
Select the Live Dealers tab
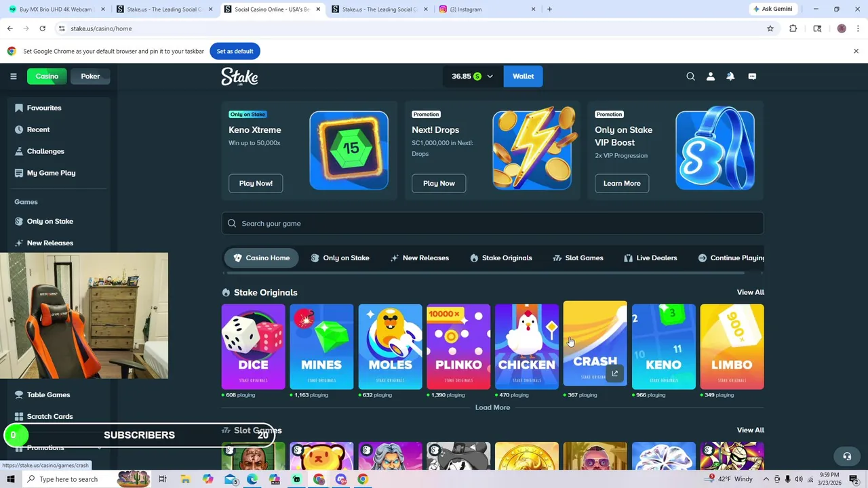pos(650,258)
